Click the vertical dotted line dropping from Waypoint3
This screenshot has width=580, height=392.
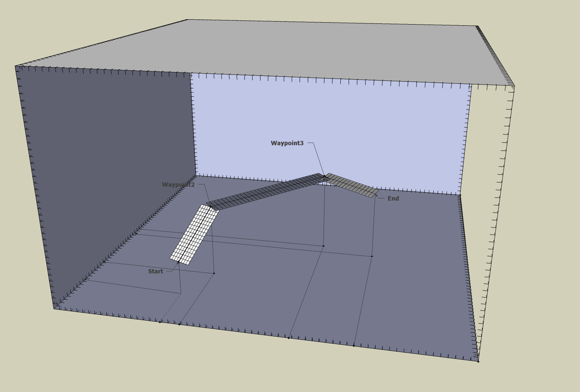(x=324, y=215)
